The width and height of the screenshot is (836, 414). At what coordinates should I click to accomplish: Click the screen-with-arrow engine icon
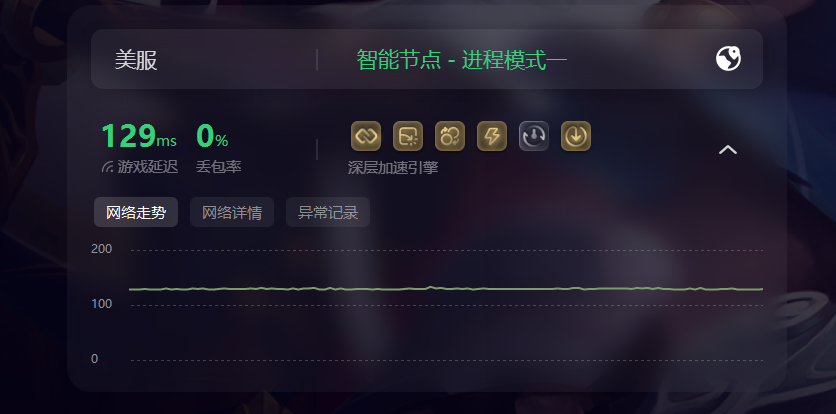click(408, 136)
